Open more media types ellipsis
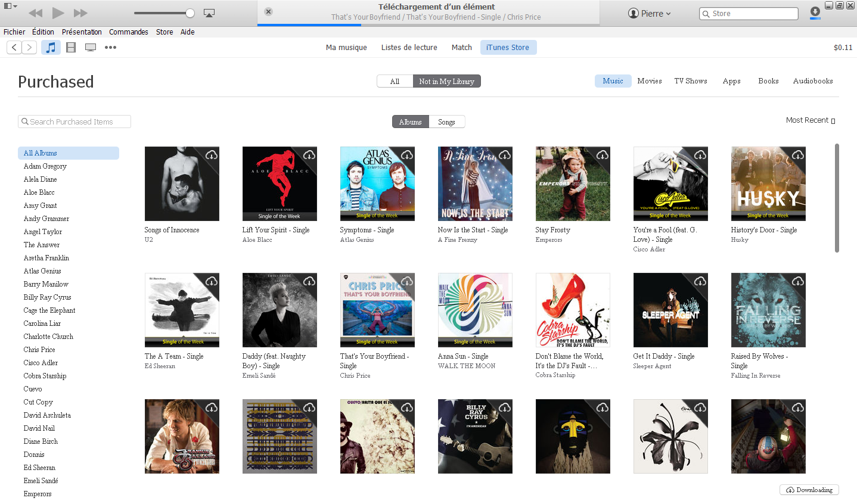Image resolution: width=857 pixels, height=504 pixels. 111,48
